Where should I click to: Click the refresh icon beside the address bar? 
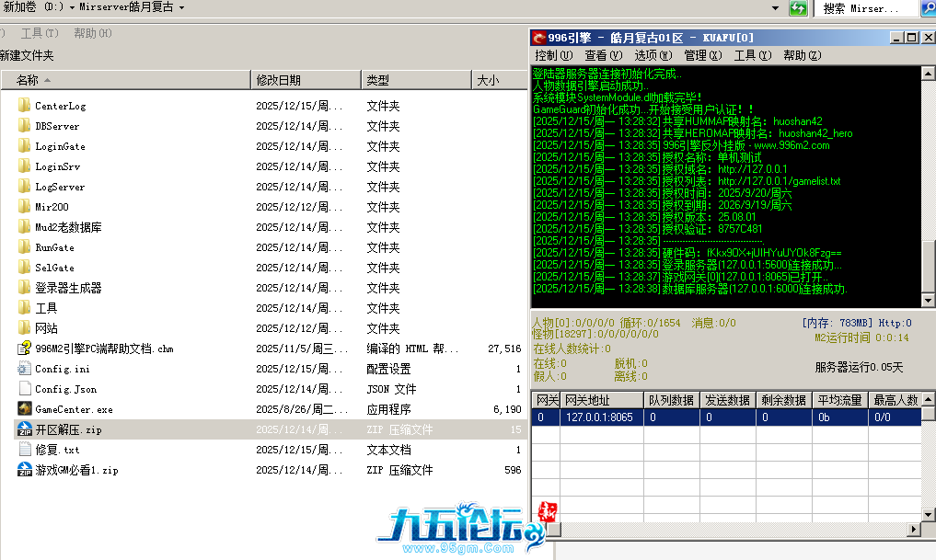(x=798, y=8)
